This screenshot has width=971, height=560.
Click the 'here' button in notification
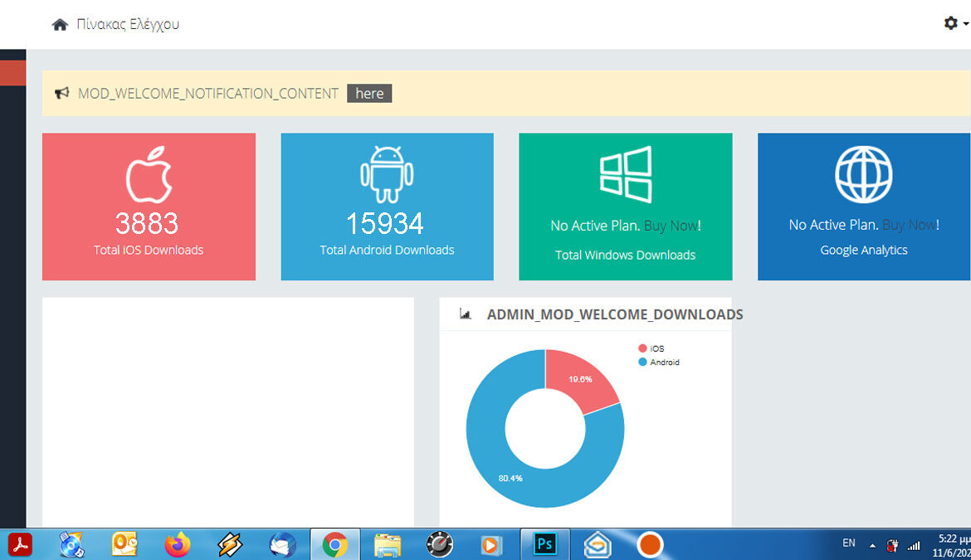[x=369, y=94]
